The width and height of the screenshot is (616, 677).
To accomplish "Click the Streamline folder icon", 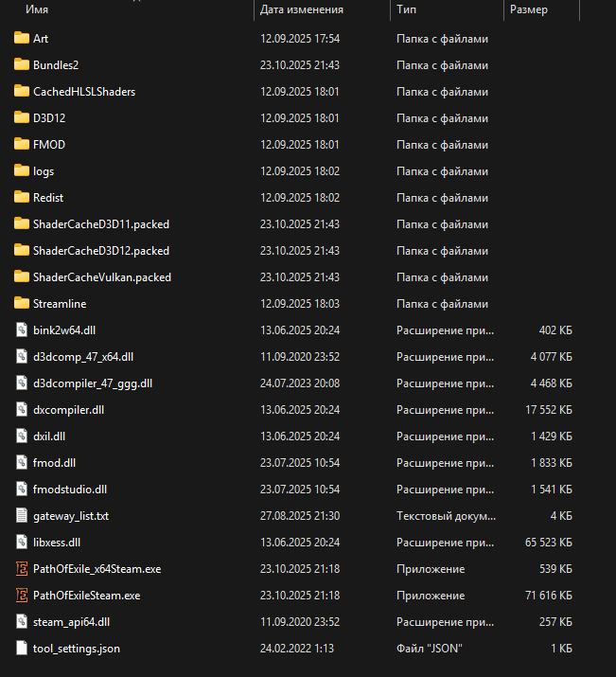I will (x=22, y=304).
